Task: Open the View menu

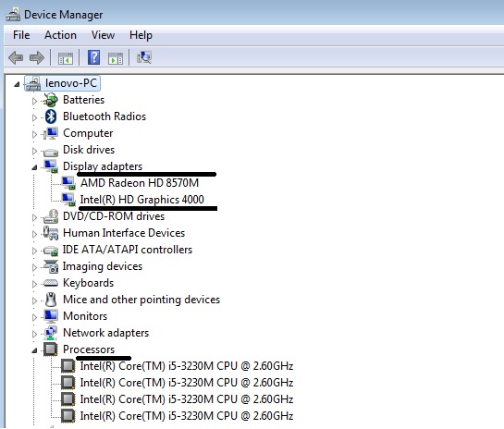Action: pos(103,35)
